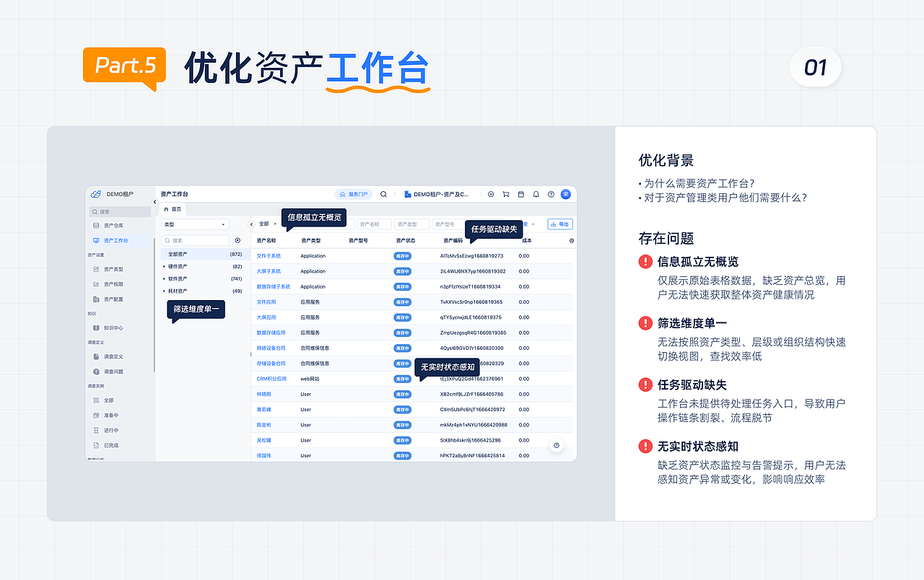Click the 导出 export button
The height and width of the screenshot is (580, 924).
point(560,224)
